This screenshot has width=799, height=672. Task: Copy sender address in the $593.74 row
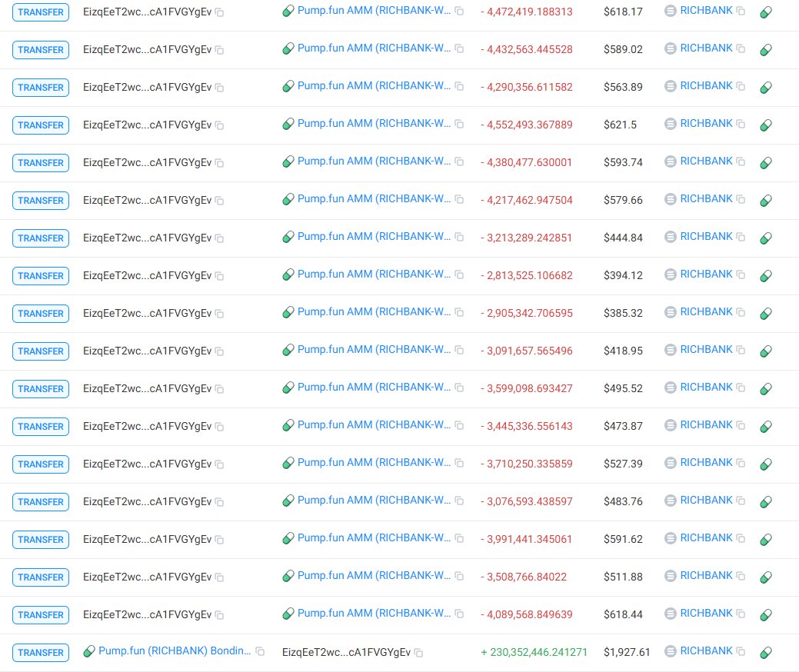220,163
